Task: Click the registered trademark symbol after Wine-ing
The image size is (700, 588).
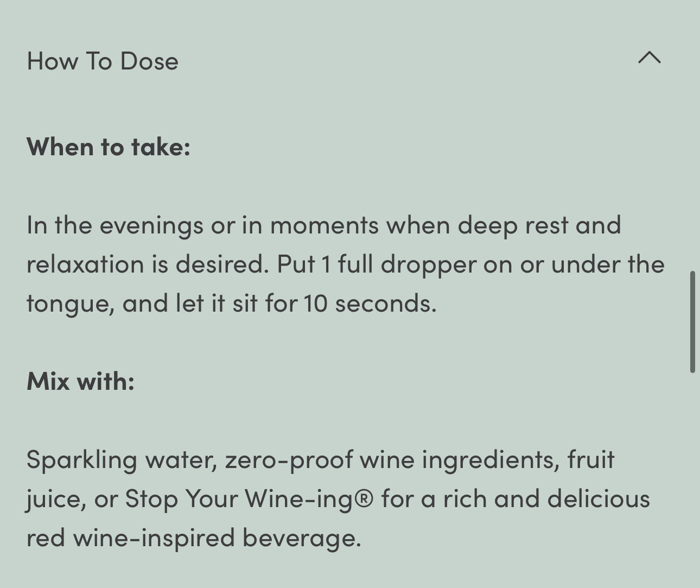Action: click(x=364, y=498)
